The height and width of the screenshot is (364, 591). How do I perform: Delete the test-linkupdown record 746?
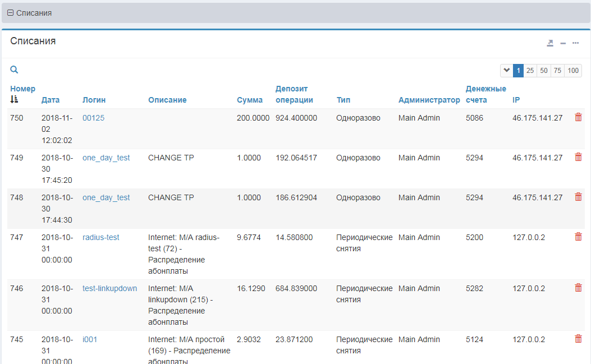(578, 288)
